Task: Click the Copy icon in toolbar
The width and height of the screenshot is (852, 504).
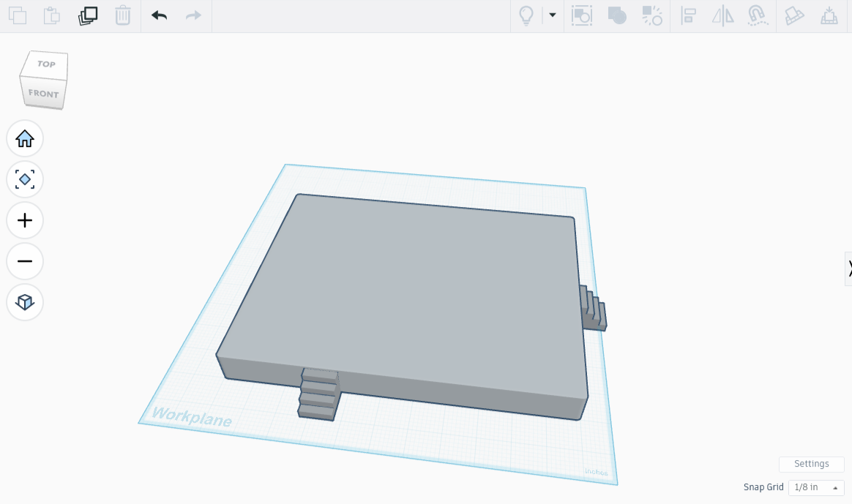Action: click(x=18, y=15)
